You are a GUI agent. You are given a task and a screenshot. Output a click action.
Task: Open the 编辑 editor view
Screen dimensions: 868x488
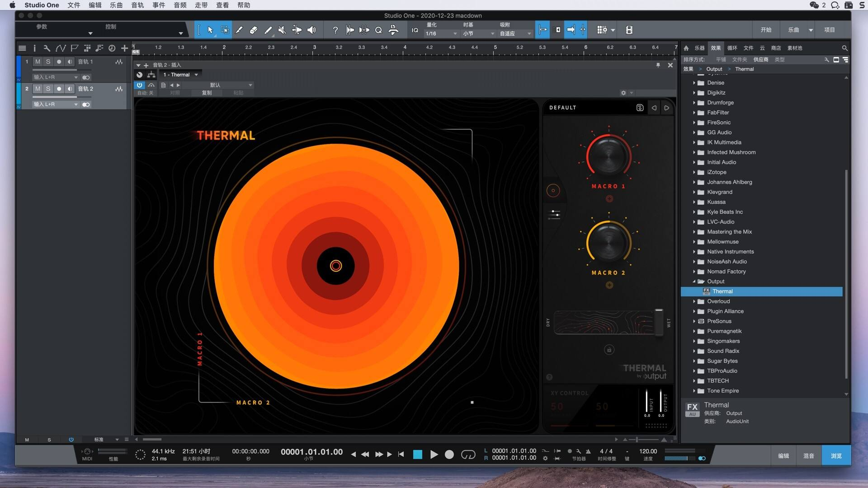(783, 456)
